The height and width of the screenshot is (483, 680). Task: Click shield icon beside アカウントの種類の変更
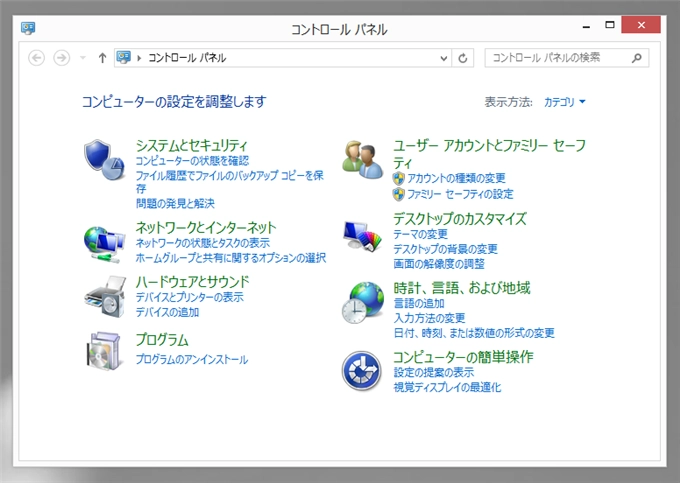pos(399,178)
